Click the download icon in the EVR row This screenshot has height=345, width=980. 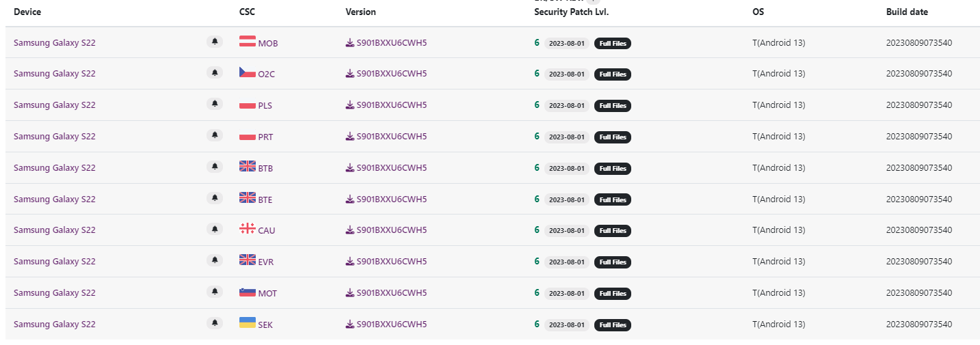tap(349, 262)
